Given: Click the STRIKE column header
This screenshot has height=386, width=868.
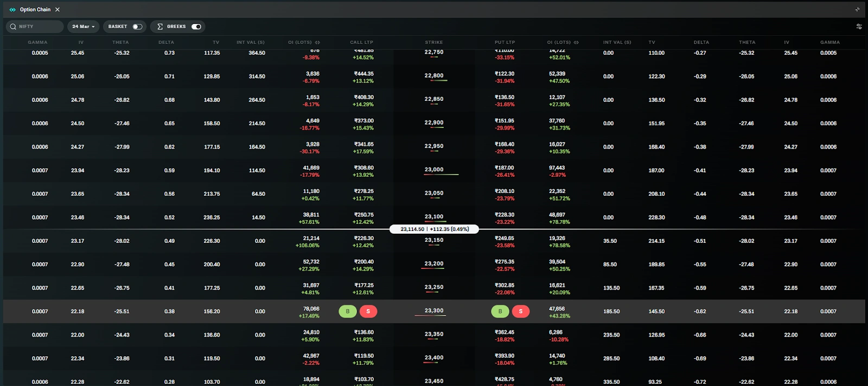Looking at the screenshot, I should point(434,42).
